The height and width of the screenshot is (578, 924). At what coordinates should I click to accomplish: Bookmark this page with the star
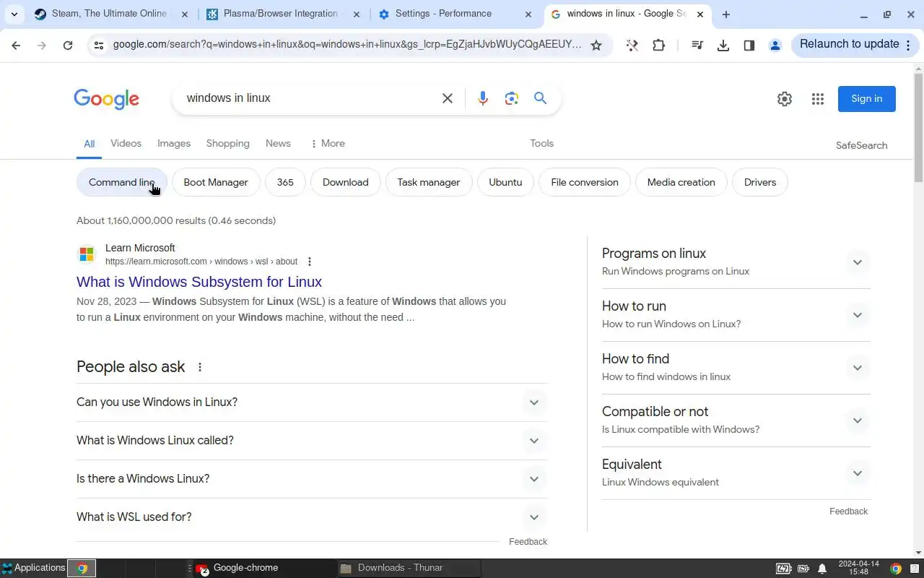[596, 45]
